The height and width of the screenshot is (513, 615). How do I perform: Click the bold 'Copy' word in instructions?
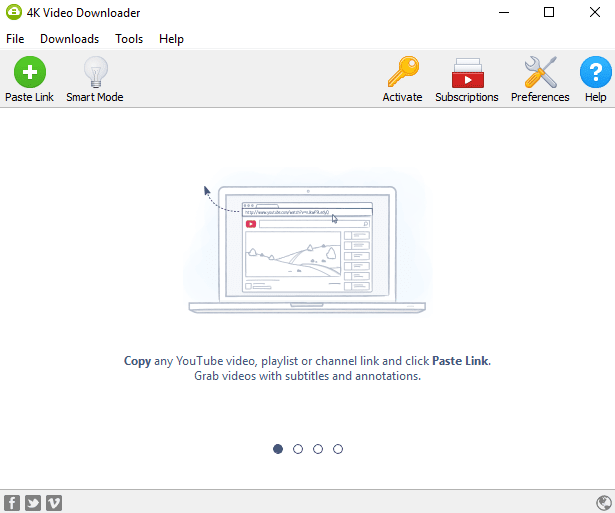(x=137, y=361)
